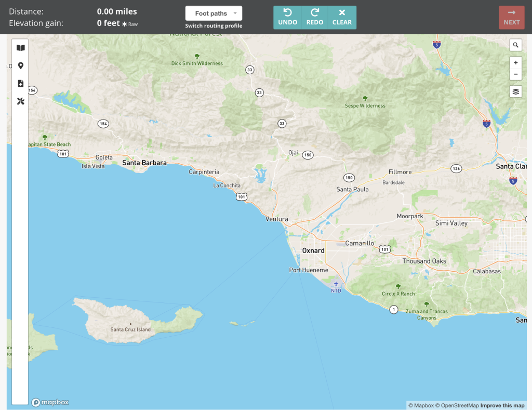Click the Route 150 shield near Ojai

308,155
